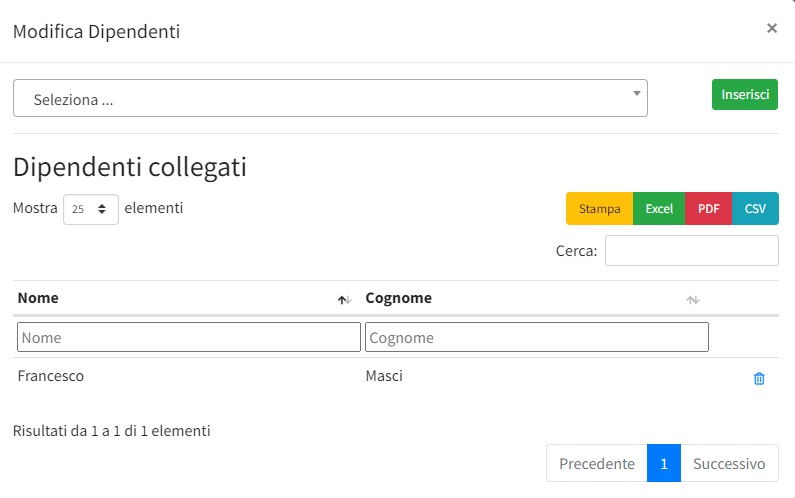Close the Modifica Dipendenti dialog
This screenshot has height=498, width=795.
pos(772,29)
